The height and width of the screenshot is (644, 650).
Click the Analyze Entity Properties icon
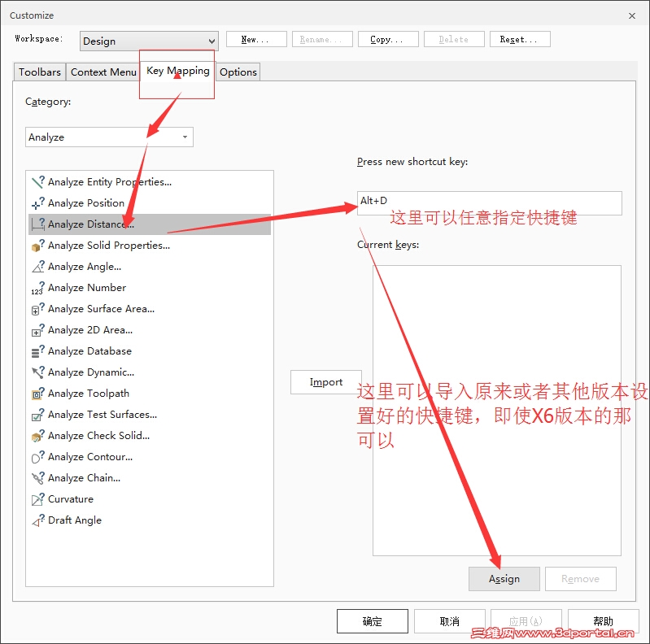[38, 181]
